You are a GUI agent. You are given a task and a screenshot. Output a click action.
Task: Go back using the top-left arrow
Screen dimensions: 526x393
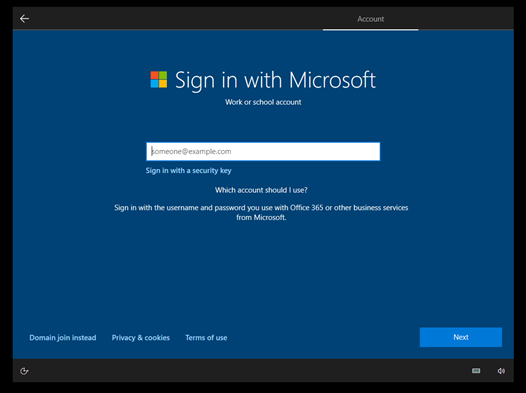(x=24, y=19)
